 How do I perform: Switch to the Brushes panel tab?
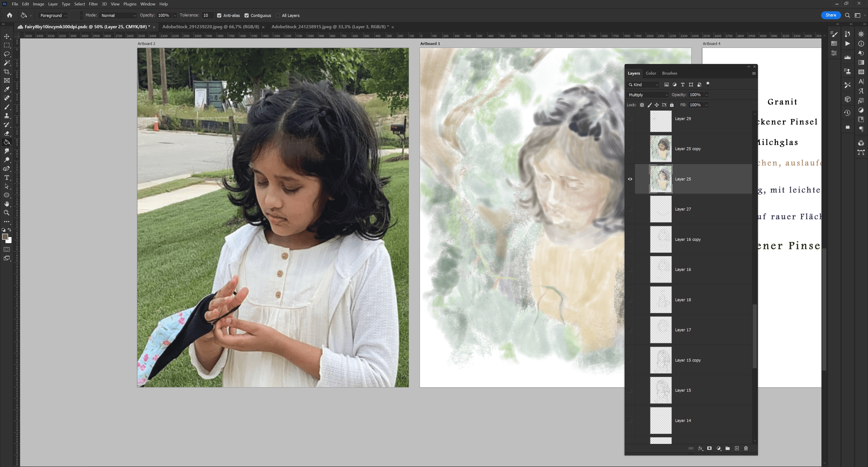tap(669, 73)
